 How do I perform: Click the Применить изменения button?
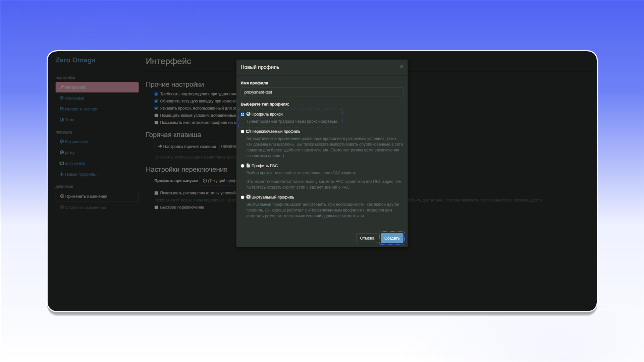[97, 196]
